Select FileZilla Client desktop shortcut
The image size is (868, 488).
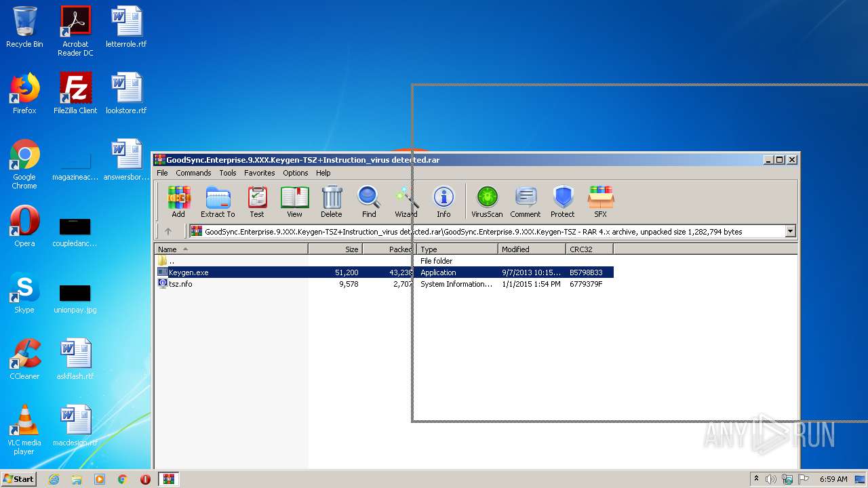pyautogui.click(x=75, y=94)
